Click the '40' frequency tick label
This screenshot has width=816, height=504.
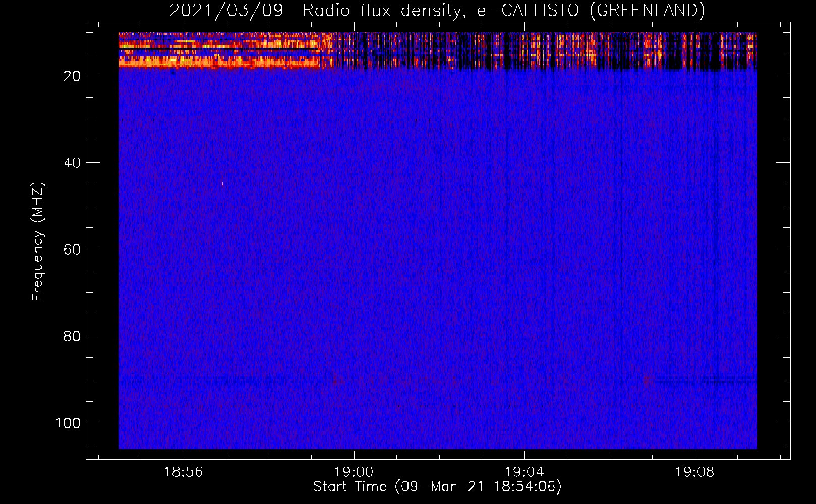[x=72, y=163]
